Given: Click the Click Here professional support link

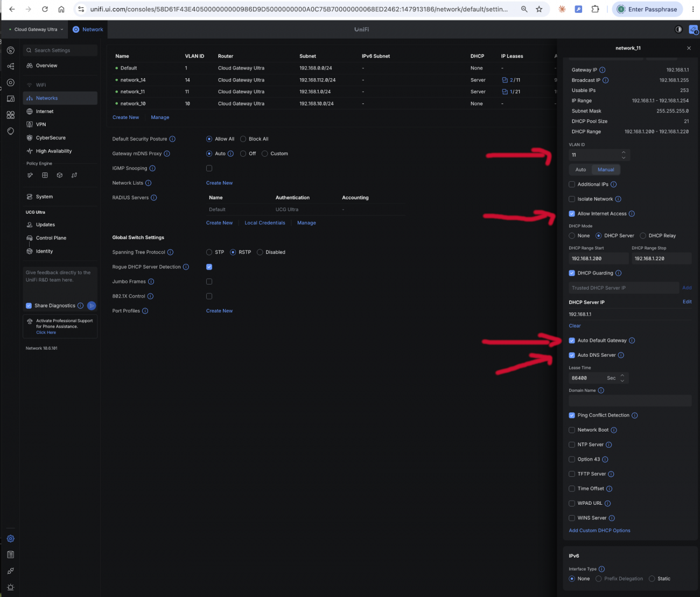Looking at the screenshot, I should pyautogui.click(x=46, y=332).
